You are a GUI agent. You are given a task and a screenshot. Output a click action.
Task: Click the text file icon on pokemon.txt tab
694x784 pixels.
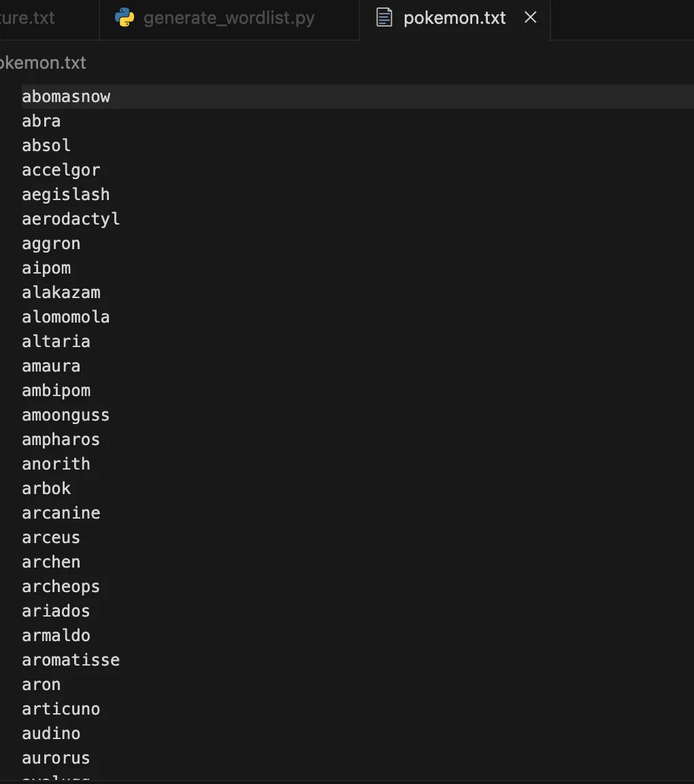tap(384, 18)
